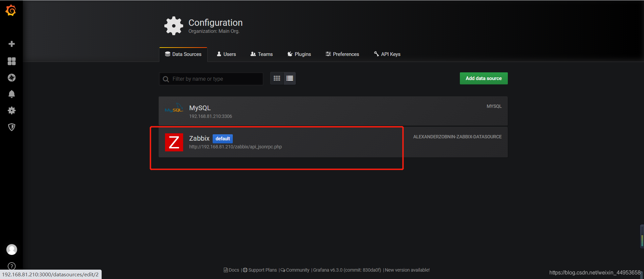Click New version available! link
The width and height of the screenshot is (644, 279).
click(407, 270)
